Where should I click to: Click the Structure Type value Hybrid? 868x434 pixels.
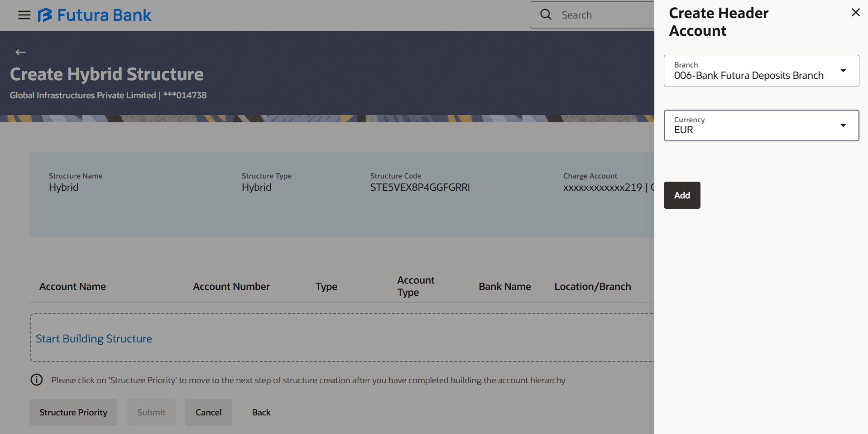[257, 187]
